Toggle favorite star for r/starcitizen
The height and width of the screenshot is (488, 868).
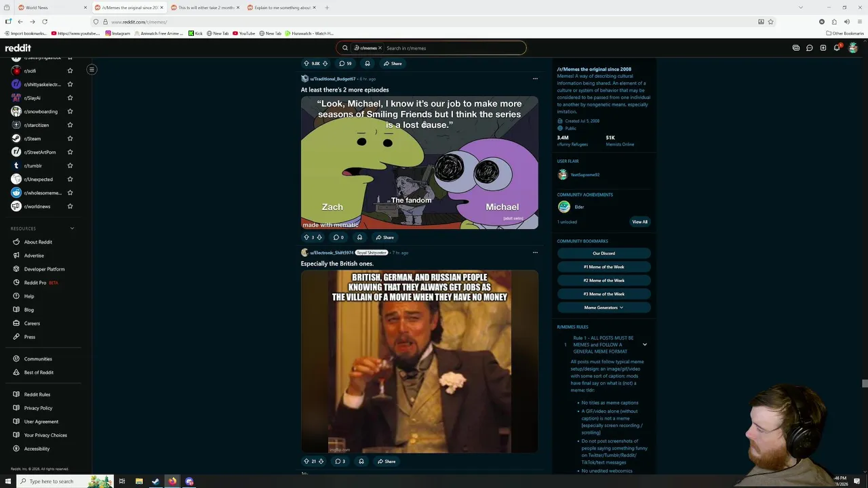pyautogui.click(x=70, y=125)
